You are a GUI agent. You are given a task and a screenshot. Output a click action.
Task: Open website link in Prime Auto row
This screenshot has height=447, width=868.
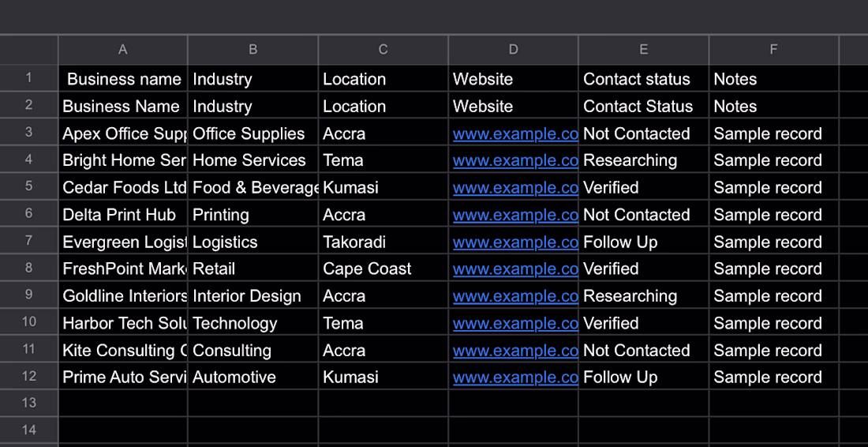click(515, 378)
